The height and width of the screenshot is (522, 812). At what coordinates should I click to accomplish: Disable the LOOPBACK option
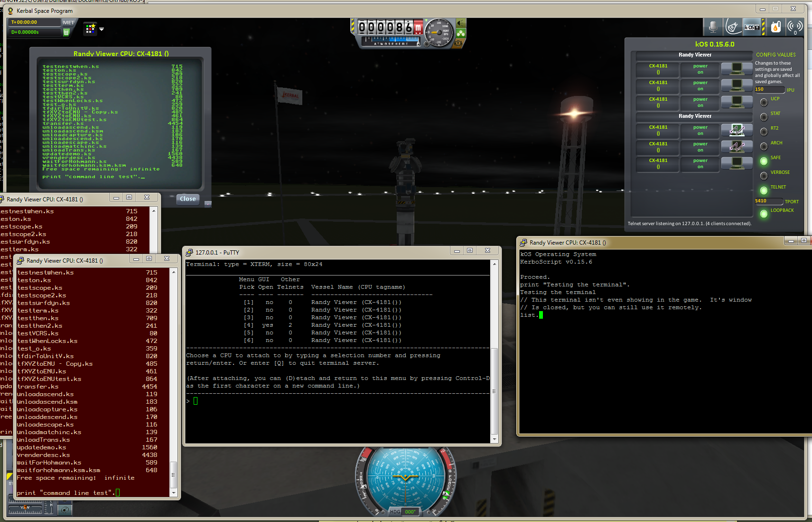pyautogui.click(x=764, y=214)
